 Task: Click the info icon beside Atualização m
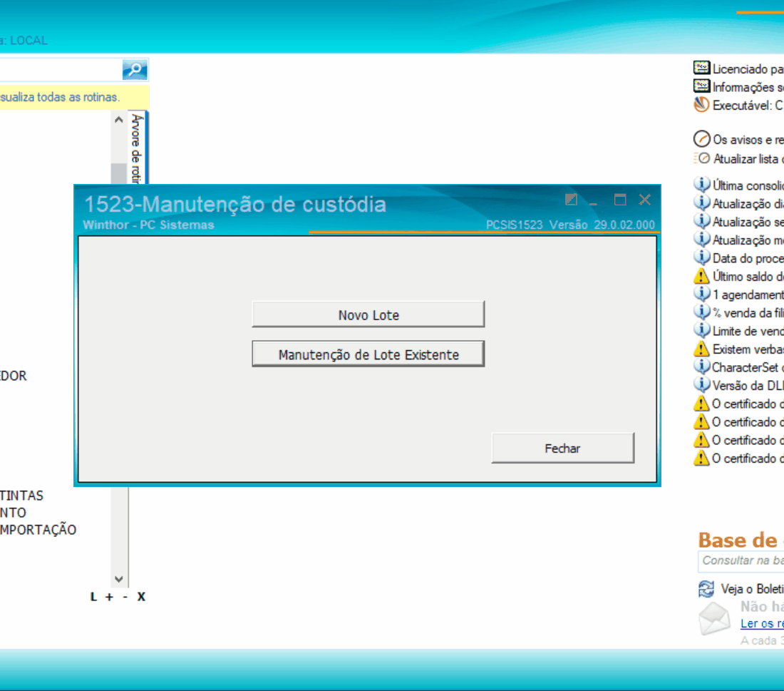[701, 239]
